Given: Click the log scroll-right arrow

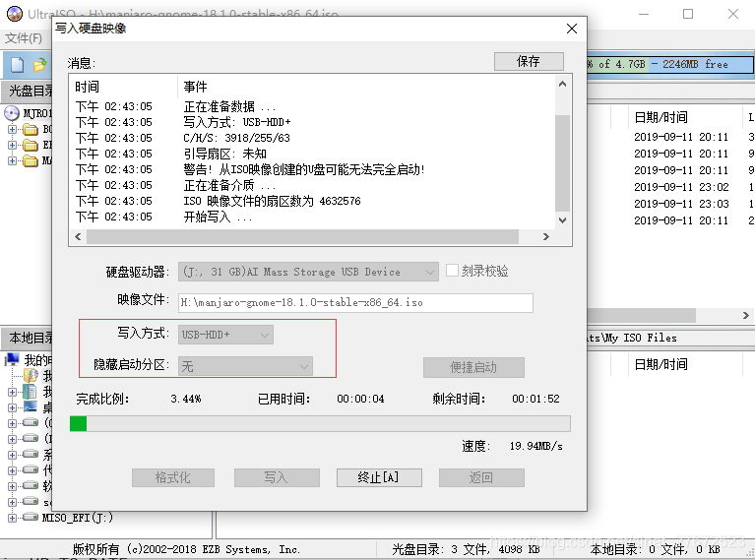Looking at the screenshot, I should pyautogui.click(x=545, y=236).
